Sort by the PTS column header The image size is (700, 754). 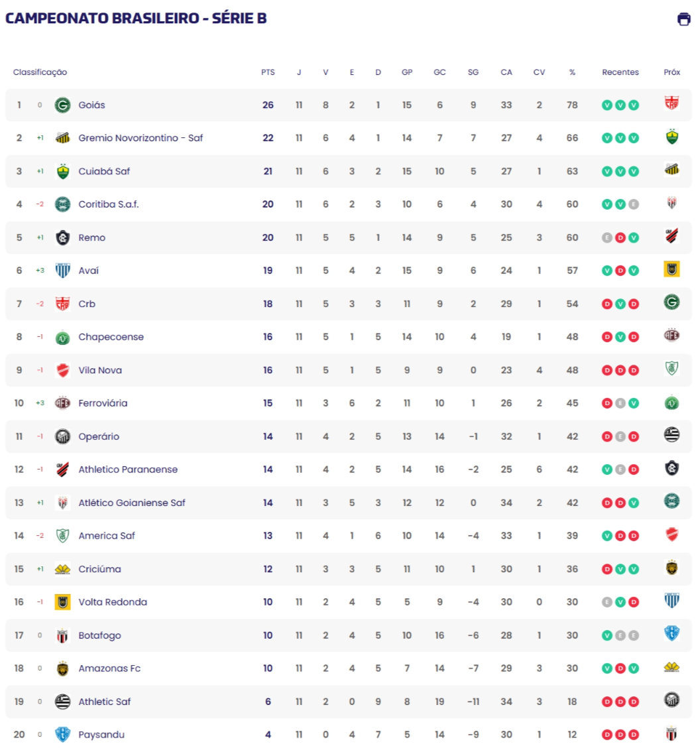(268, 72)
